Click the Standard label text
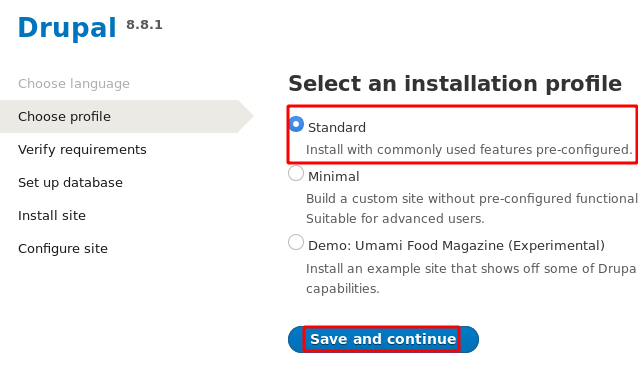This screenshot has height=366, width=638. (337, 127)
